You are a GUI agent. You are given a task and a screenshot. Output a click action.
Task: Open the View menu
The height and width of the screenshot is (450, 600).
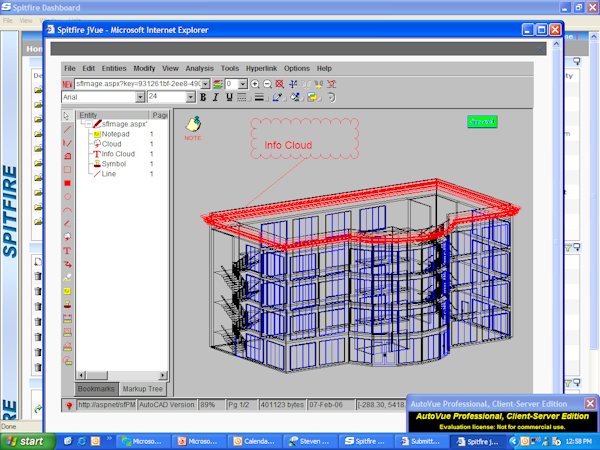[x=170, y=68]
